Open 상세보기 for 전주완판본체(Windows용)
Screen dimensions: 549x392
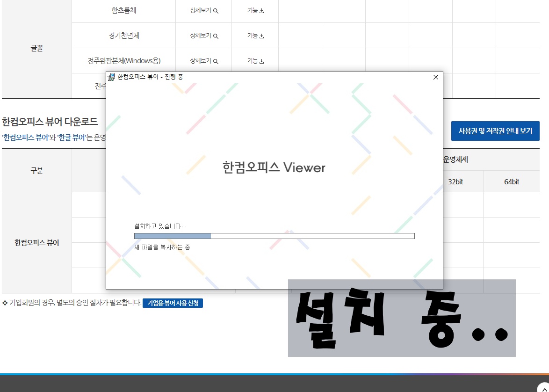204,61
